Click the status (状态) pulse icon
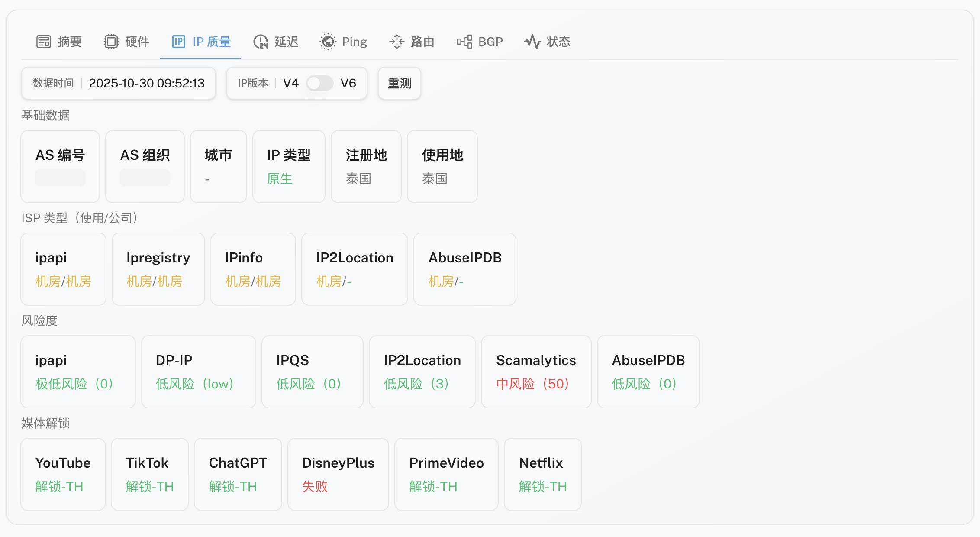 532,42
